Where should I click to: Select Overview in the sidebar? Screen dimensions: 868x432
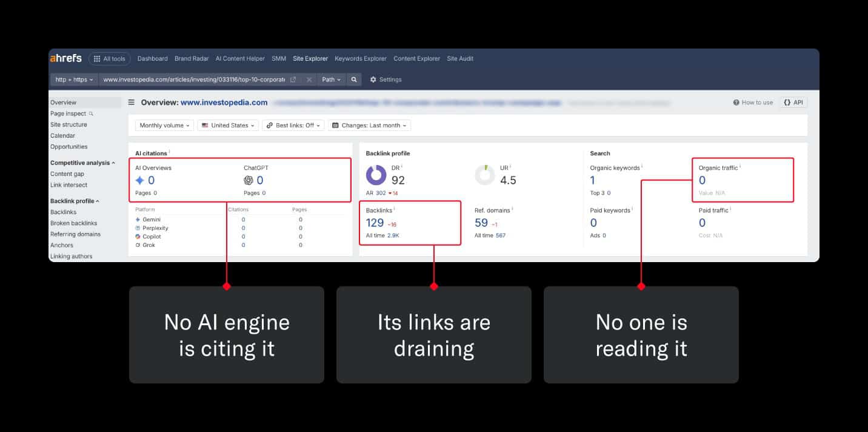click(64, 103)
